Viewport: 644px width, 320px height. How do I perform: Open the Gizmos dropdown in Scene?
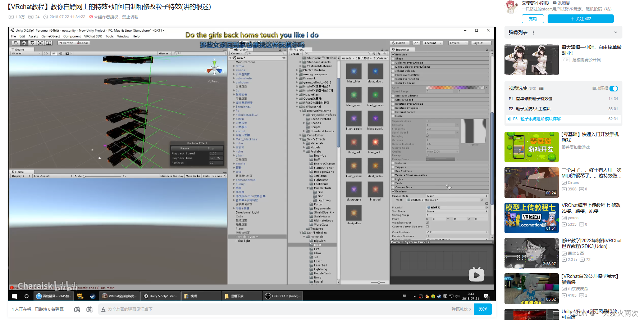[x=165, y=53]
